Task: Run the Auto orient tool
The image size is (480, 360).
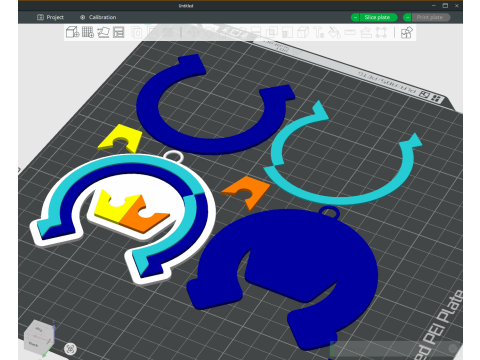Action: click(x=103, y=32)
